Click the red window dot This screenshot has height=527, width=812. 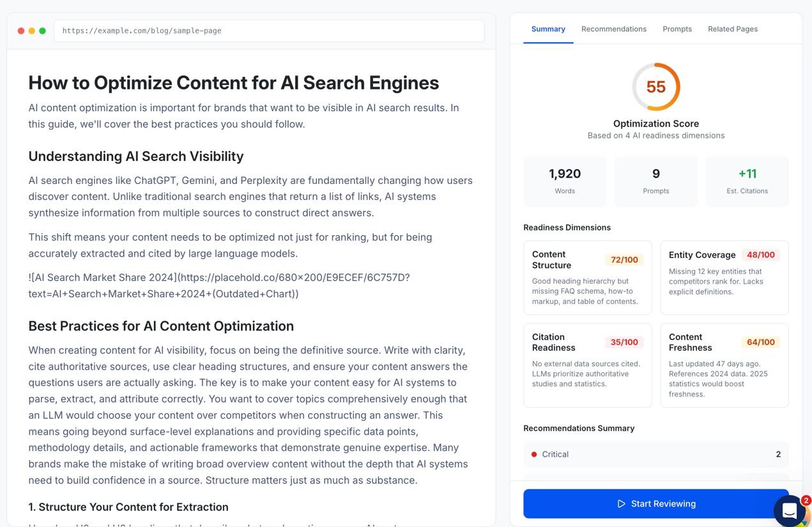coord(21,31)
